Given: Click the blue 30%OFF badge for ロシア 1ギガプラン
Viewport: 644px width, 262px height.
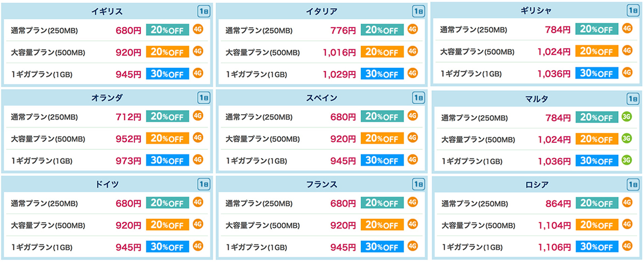Looking at the screenshot, I should 597,247.
